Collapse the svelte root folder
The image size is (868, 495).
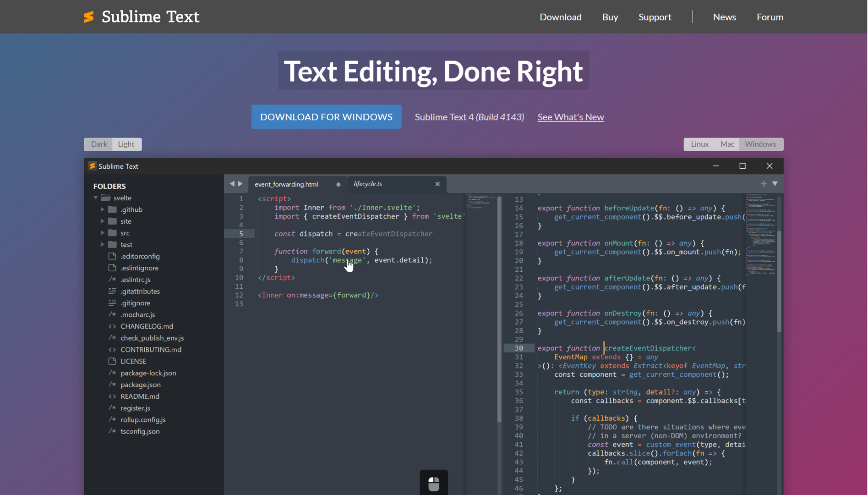click(96, 198)
